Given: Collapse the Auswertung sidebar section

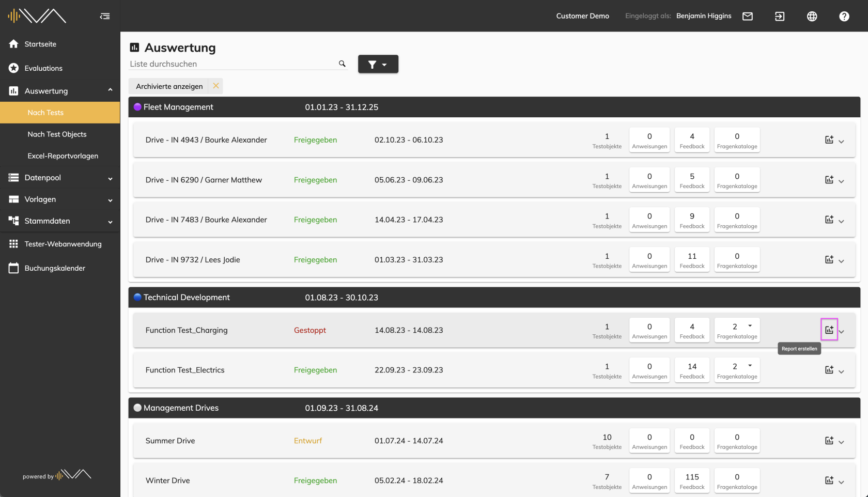Looking at the screenshot, I should 110,90.
